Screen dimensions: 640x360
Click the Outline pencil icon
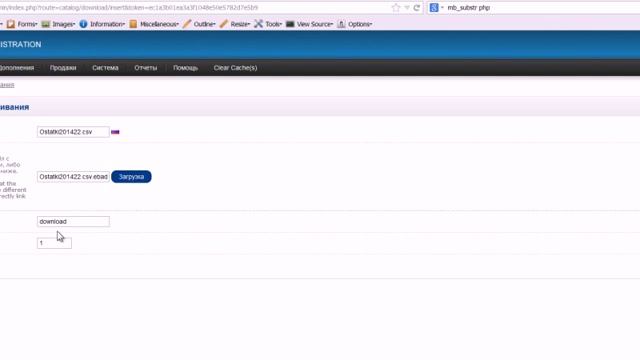tap(187, 24)
